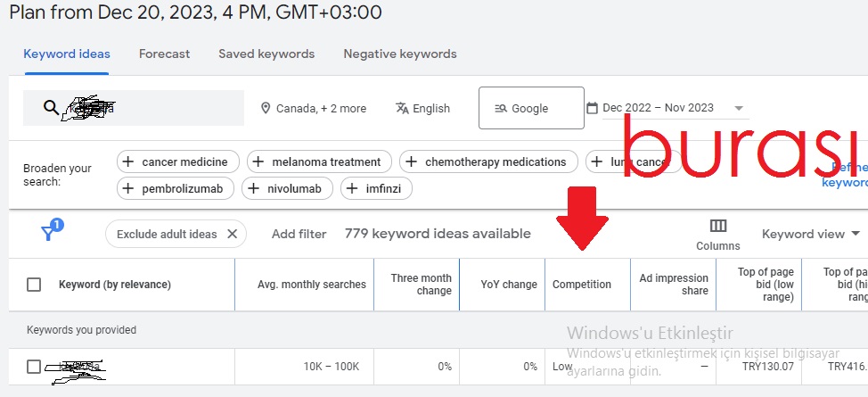The image size is (868, 397).
Task: Add melanoma treatment to the search
Action: coord(319,161)
